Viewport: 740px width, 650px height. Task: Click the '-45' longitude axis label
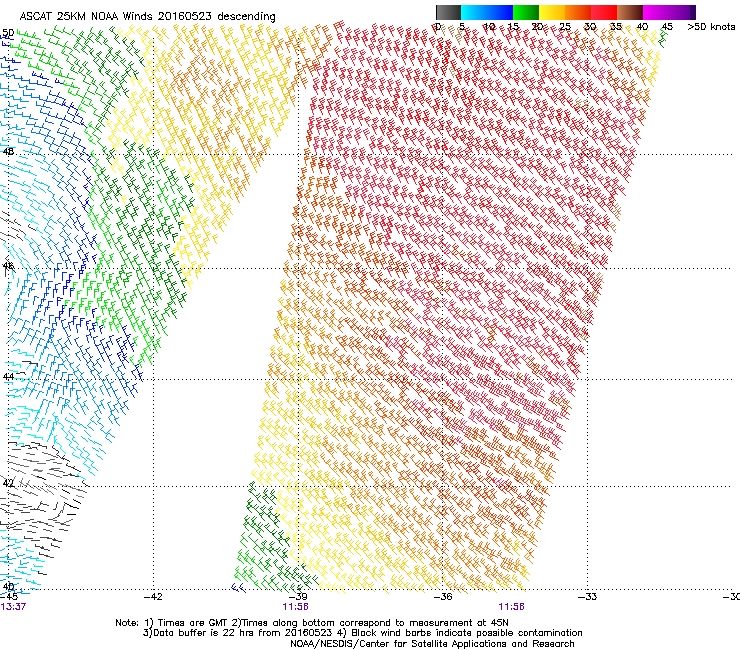coord(8,596)
